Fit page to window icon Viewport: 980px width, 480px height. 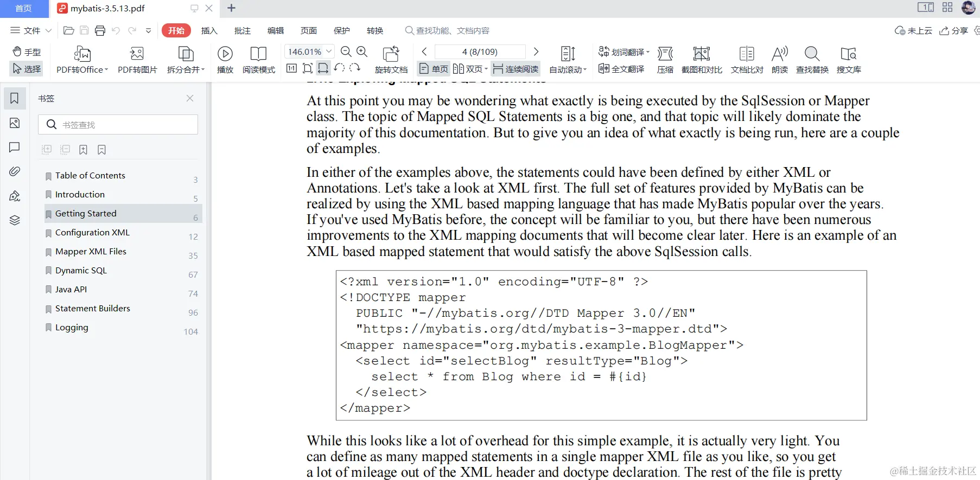click(308, 68)
